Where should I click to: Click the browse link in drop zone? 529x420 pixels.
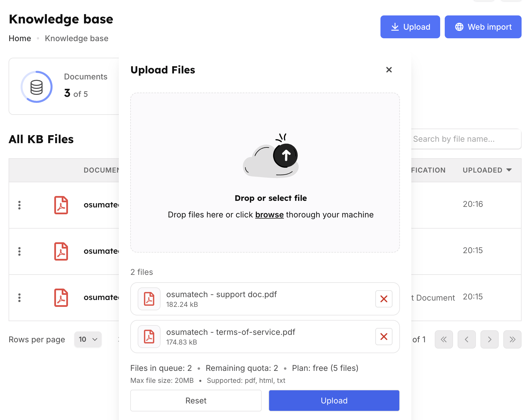coord(269,215)
